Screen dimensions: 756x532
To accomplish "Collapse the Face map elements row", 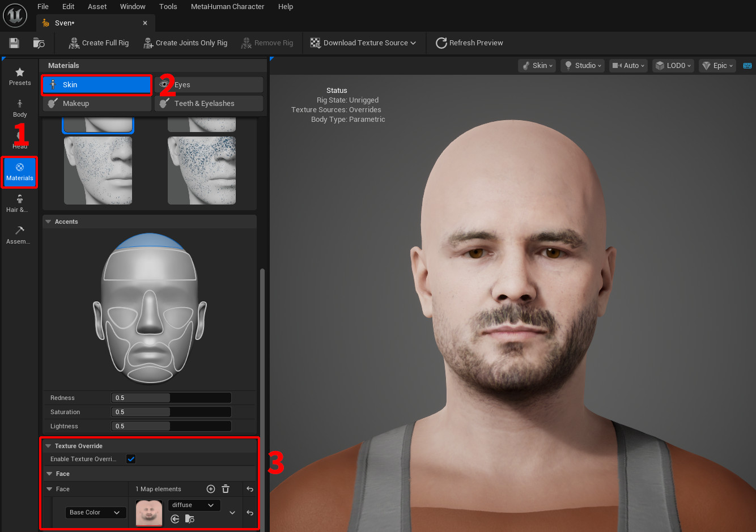I will tap(48, 489).
